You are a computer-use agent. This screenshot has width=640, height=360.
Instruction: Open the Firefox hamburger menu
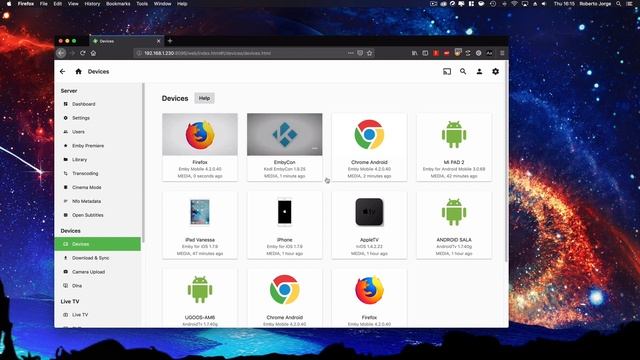click(502, 53)
